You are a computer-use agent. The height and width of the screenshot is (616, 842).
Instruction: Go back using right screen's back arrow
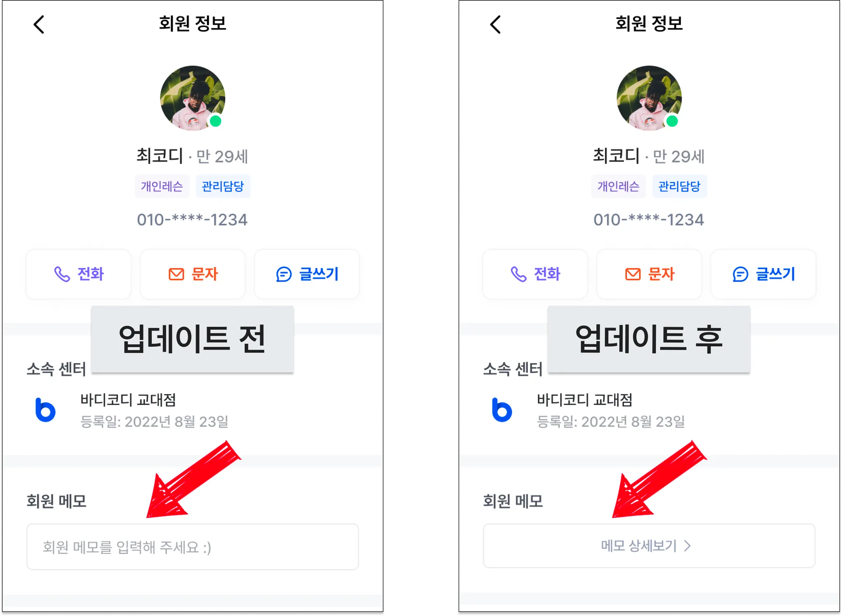click(495, 25)
